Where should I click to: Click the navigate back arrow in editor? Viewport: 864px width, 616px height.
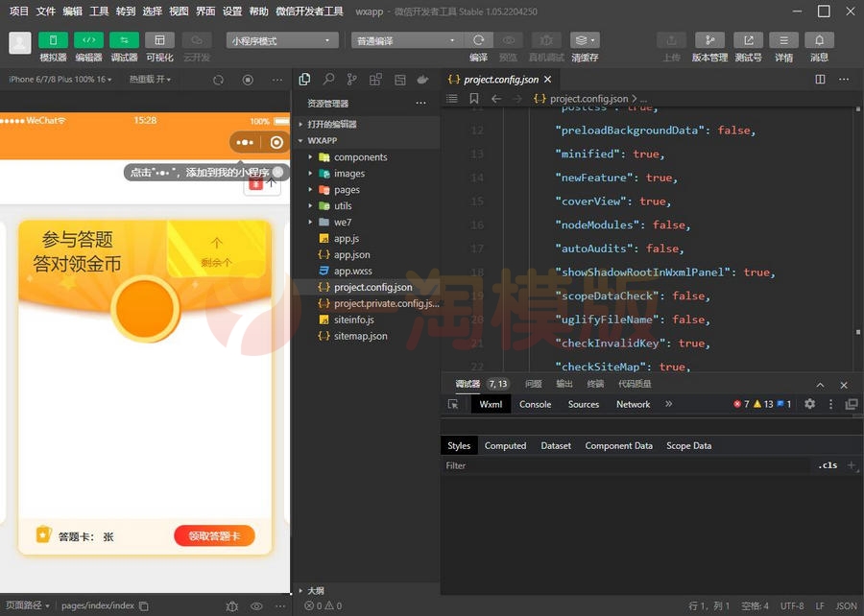pos(496,99)
